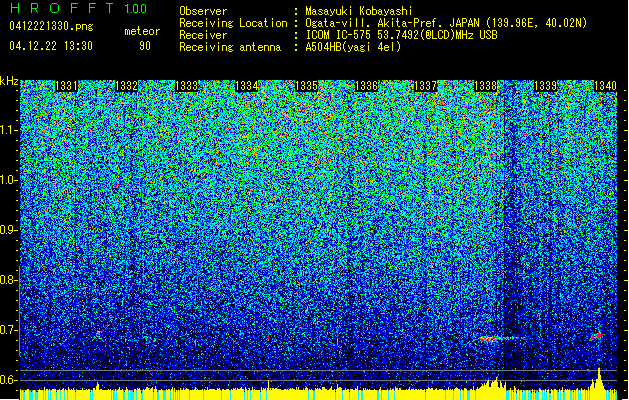Click the 1336 time marker
629x400 pixels.
click(366, 86)
